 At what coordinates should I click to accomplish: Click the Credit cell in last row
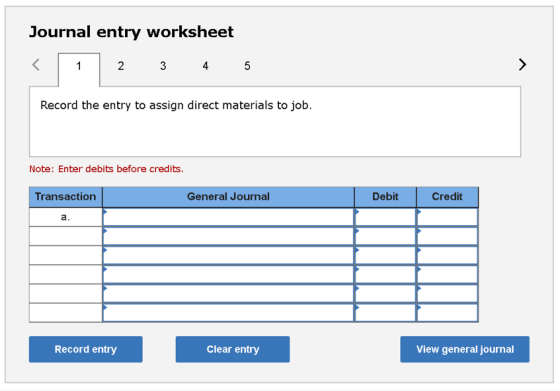point(448,313)
